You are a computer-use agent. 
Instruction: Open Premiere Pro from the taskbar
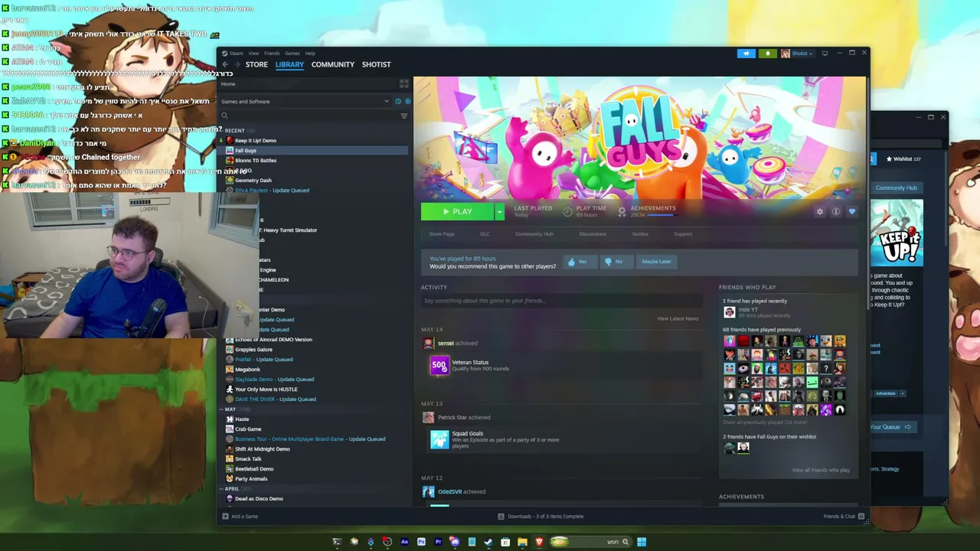click(438, 542)
